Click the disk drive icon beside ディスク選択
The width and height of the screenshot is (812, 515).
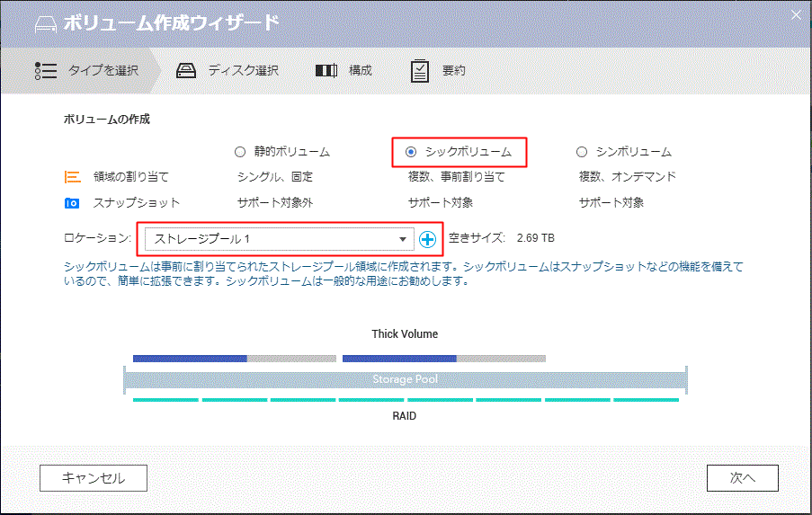pos(186,70)
